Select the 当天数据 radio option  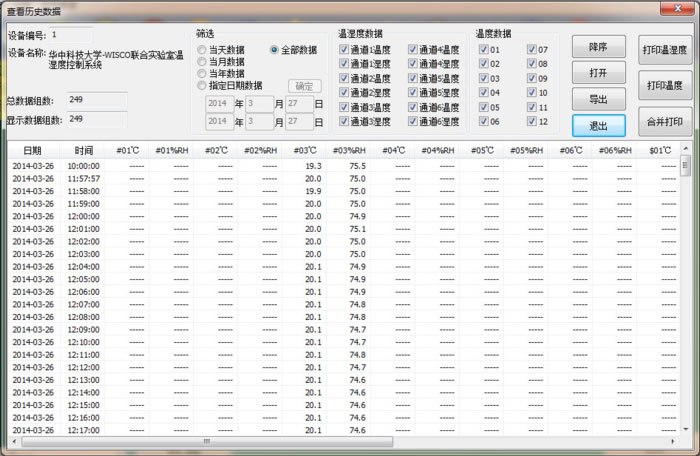203,49
